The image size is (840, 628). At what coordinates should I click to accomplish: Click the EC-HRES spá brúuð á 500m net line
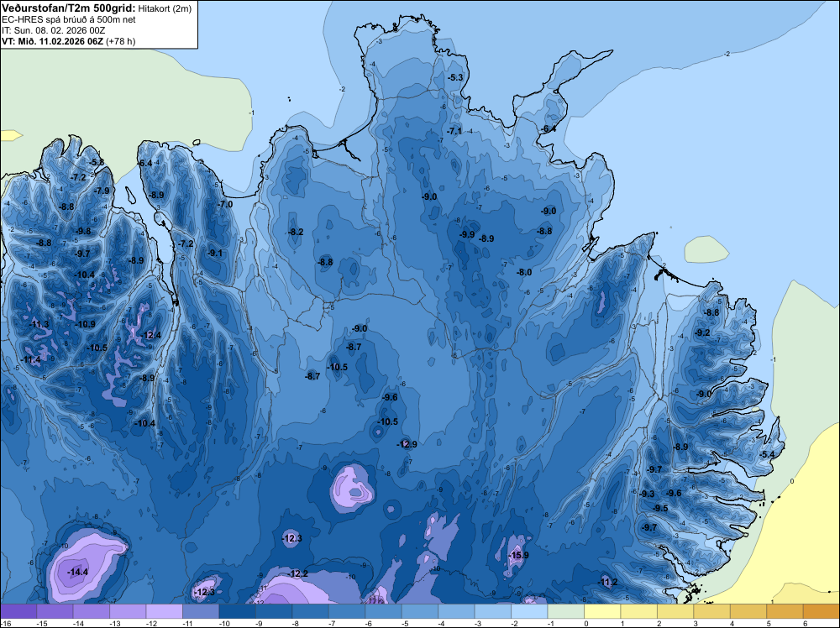69,19
